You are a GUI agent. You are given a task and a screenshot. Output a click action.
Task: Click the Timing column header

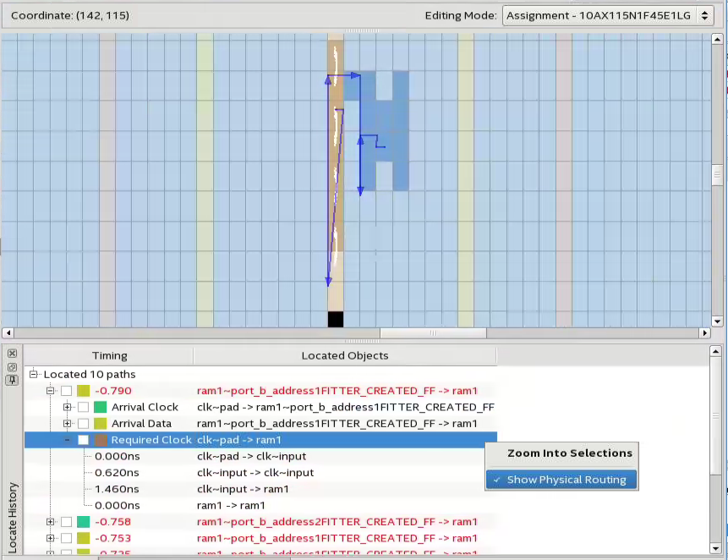click(109, 356)
